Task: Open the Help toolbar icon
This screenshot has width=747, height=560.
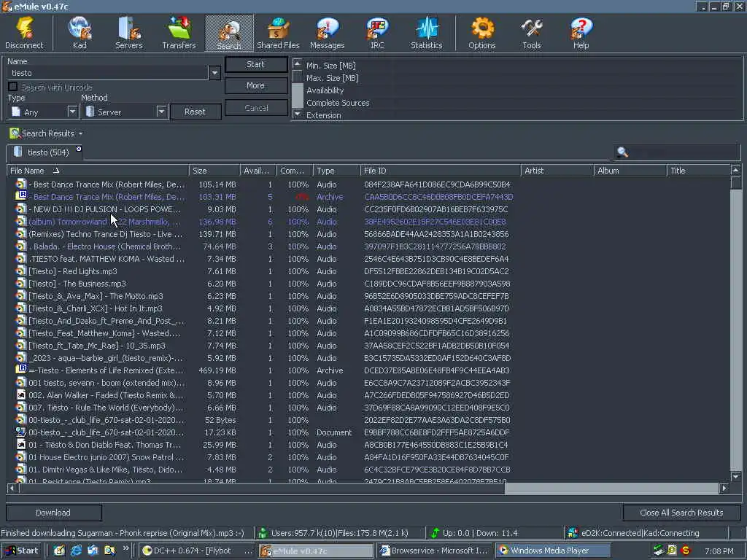Action: [x=581, y=33]
